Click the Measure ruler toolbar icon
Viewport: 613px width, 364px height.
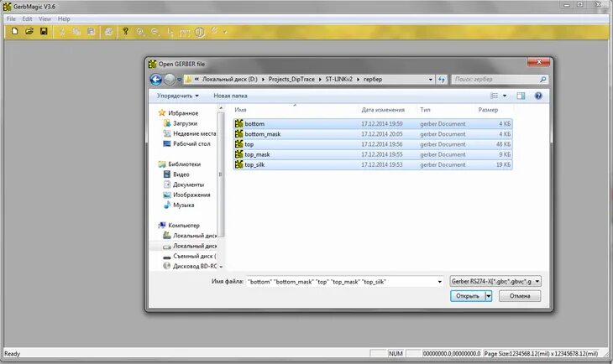tap(185, 33)
